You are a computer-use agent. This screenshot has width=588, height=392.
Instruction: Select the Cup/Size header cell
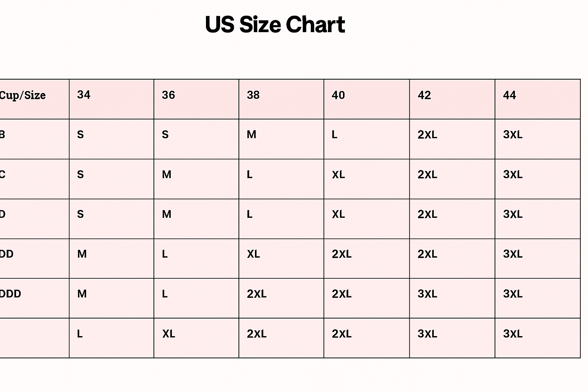pyautogui.click(x=34, y=99)
